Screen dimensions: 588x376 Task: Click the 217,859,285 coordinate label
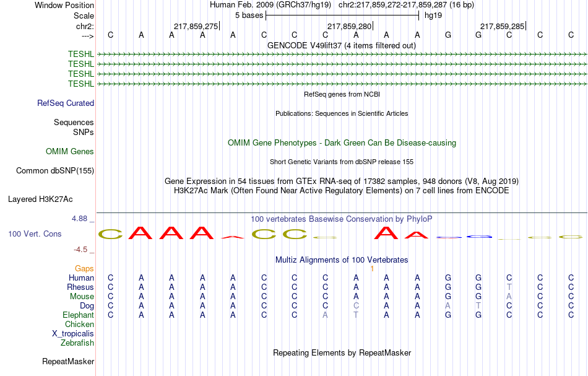pos(502,26)
